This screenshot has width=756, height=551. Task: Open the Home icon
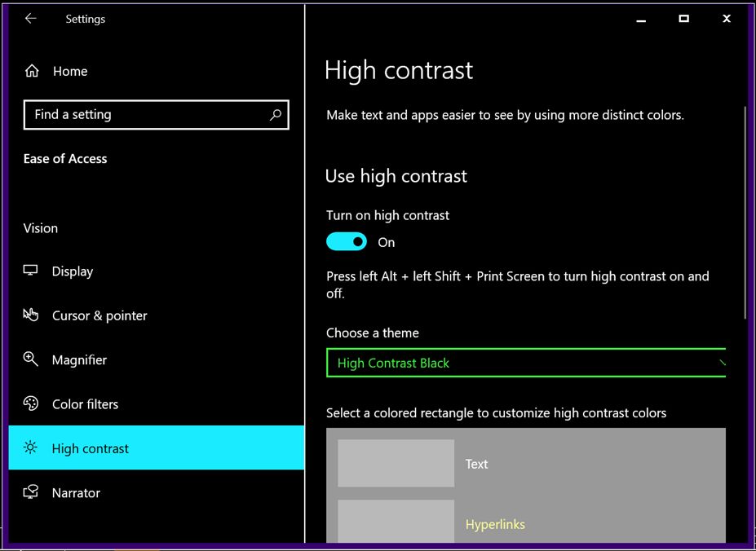pyautogui.click(x=32, y=71)
